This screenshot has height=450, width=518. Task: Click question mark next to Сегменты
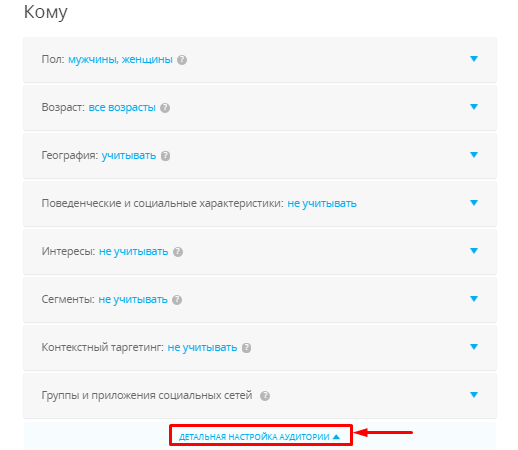177,300
